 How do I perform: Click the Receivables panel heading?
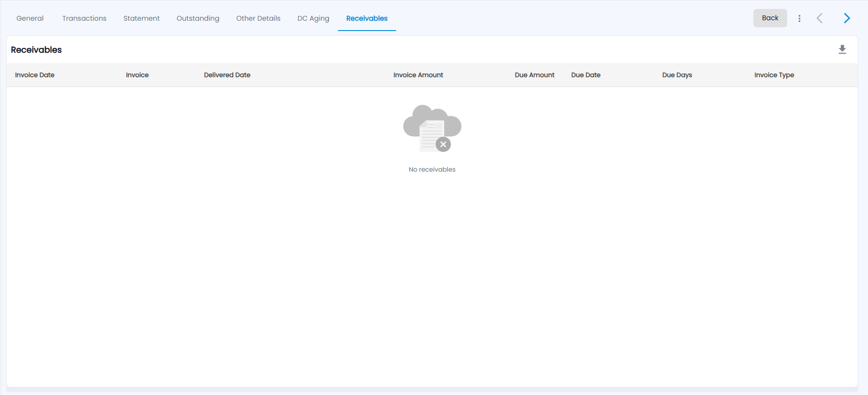(x=36, y=50)
